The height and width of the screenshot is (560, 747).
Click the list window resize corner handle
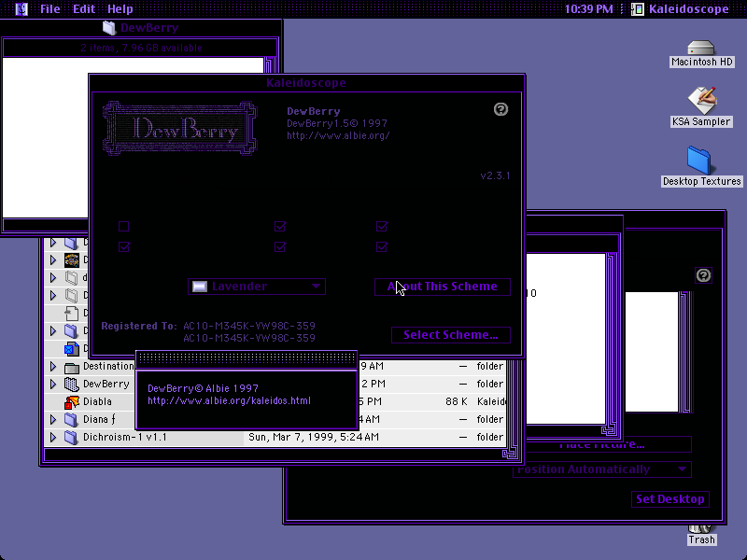511,453
